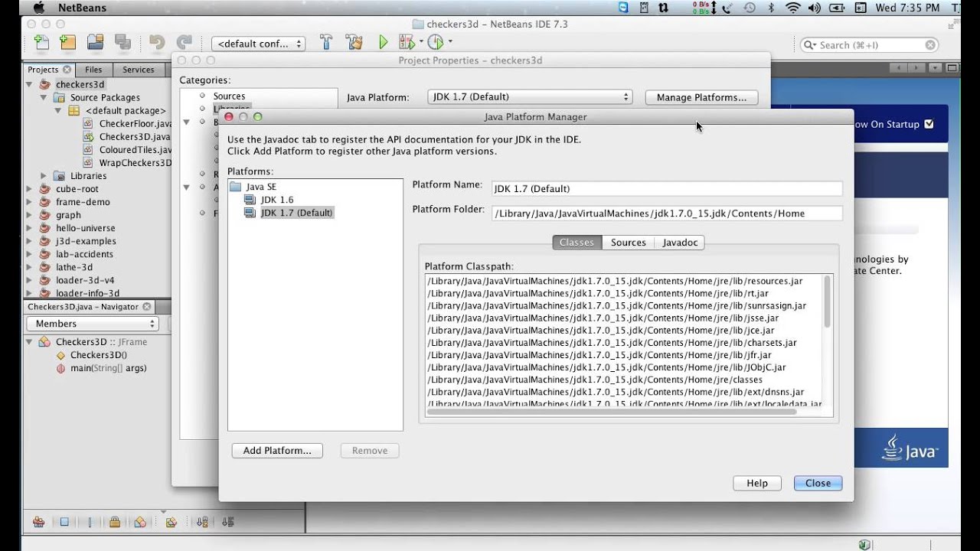Image resolution: width=980 pixels, height=551 pixels.
Task: Click the classpath list horizontal scrollbar
Action: (612, 412)
